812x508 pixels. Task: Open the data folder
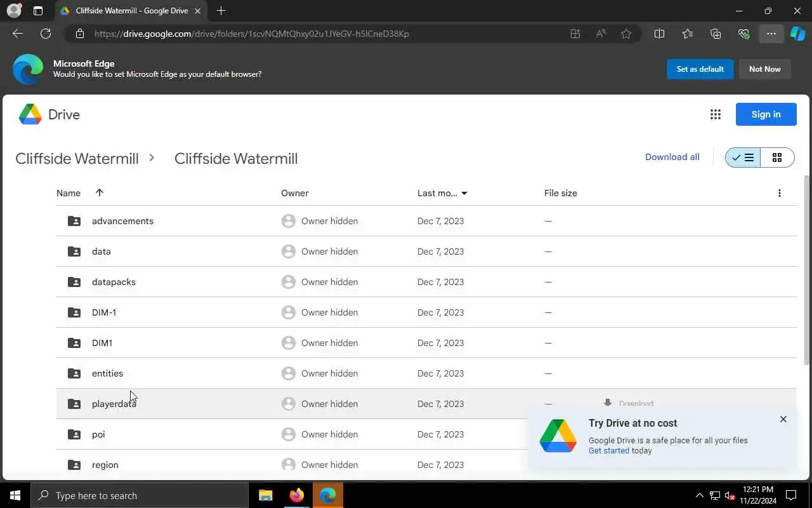(426, 251)
